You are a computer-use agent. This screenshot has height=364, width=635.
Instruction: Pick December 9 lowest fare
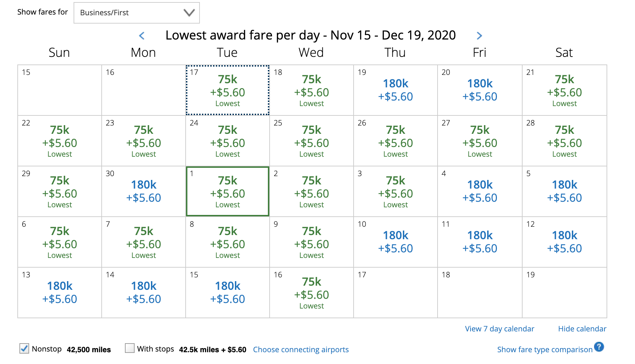pyautogui.click(x=312, y=242)
